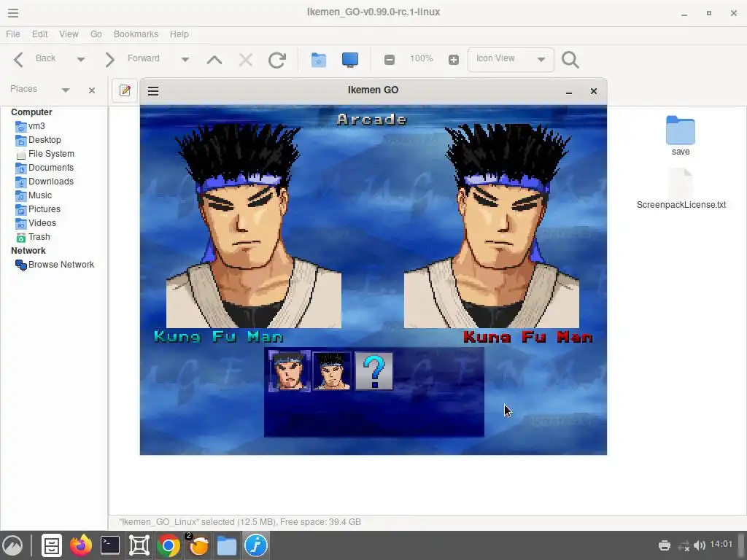Click the Stop loading icon
747x560 pixels.
pos(246,60)
